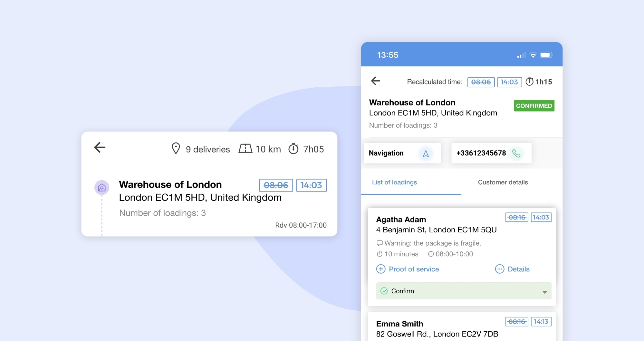Call the +33612345678 phone number
The width and height of the screenshot is (644, 341).
click(481, 153)
